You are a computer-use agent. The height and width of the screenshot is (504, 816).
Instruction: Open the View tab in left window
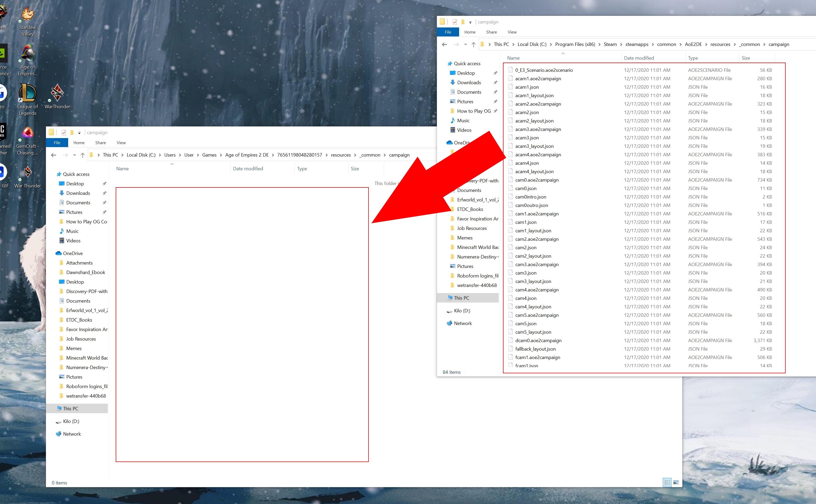tap(121, 143)
